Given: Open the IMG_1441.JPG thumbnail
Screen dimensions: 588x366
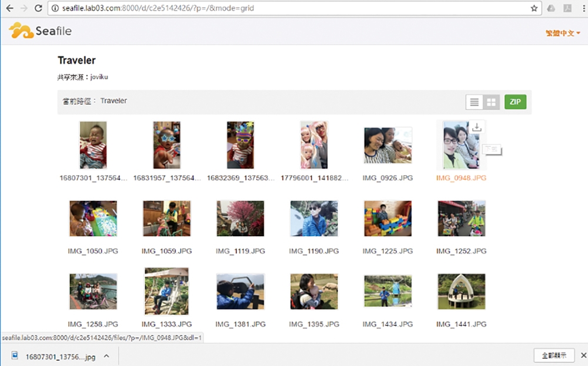Looking at the screenshot, I should 462,291.
